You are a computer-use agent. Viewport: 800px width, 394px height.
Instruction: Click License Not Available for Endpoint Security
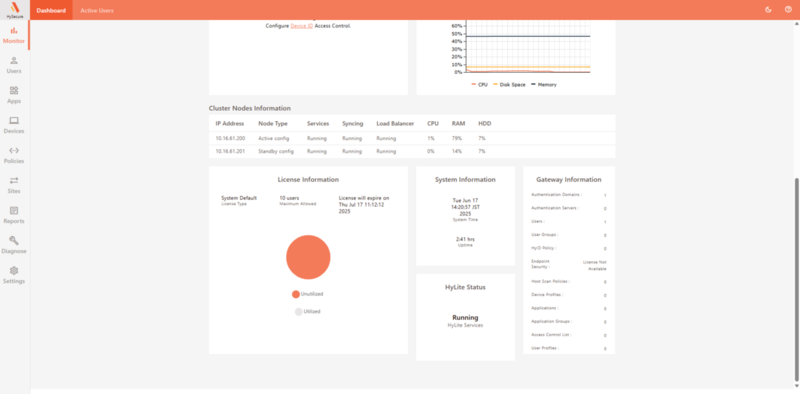pyautogui.click(x=595, y=265)
